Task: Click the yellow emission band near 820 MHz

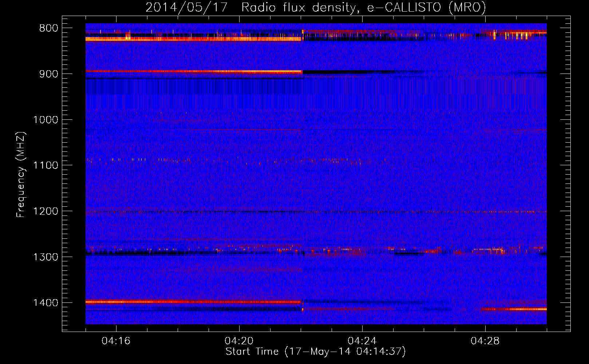Action: click(x=194, y=39)
